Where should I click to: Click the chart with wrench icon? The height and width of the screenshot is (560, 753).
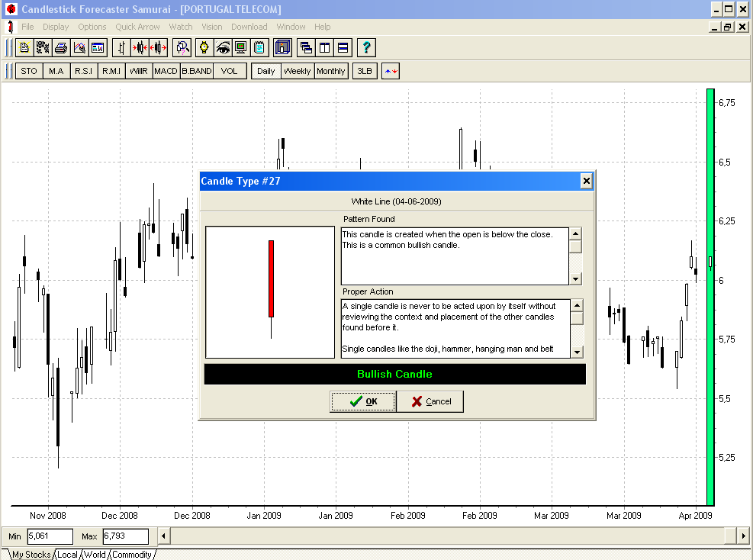click(79, 47)
